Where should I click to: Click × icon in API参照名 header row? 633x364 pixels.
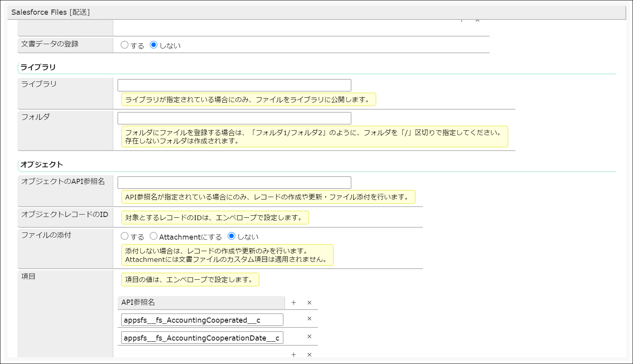click(309, 303)
